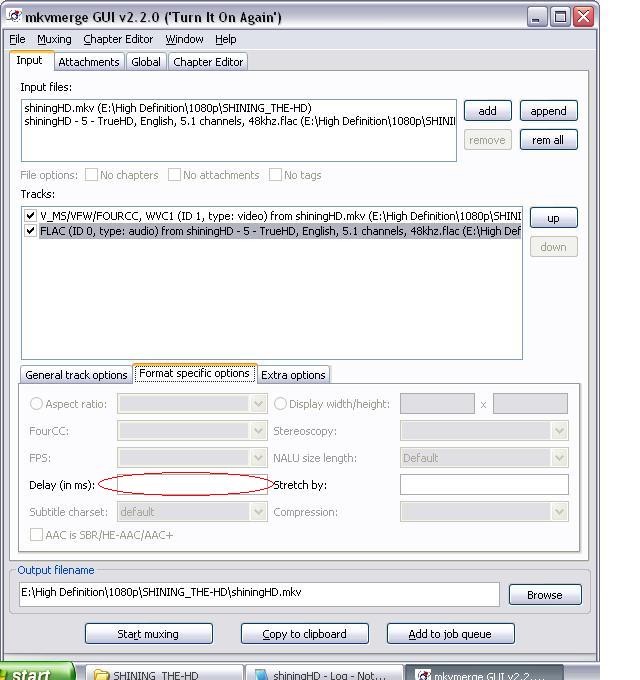The width and height of the screenshot is (640, 680).
Task: Click the rem all button
Action: pos(549,140)
